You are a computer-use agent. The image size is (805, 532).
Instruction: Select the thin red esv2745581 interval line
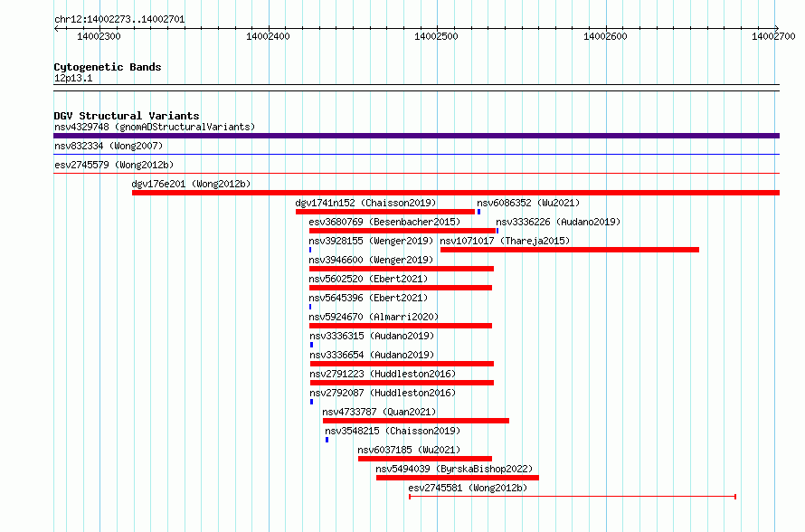click(x=573, y=497)
